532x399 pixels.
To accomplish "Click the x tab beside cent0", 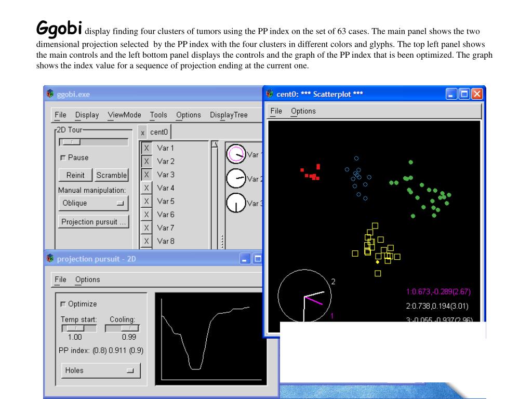I will tap(142, 132).
